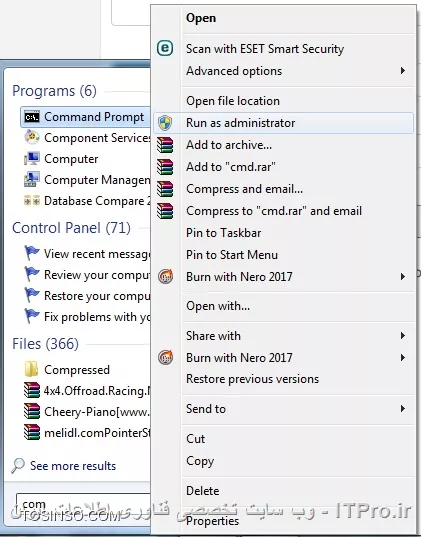Image resolution: width=421 pixels, height=537 pixels.
Task: Select Add to "cmd.rar"
Action: click(x=283, y=167)
